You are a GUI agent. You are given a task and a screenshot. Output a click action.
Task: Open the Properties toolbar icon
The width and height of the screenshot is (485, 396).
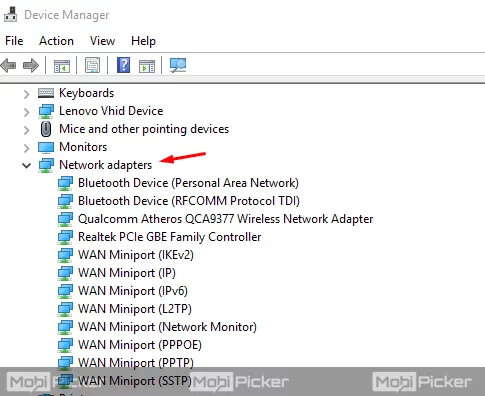(x=92, y=65)
